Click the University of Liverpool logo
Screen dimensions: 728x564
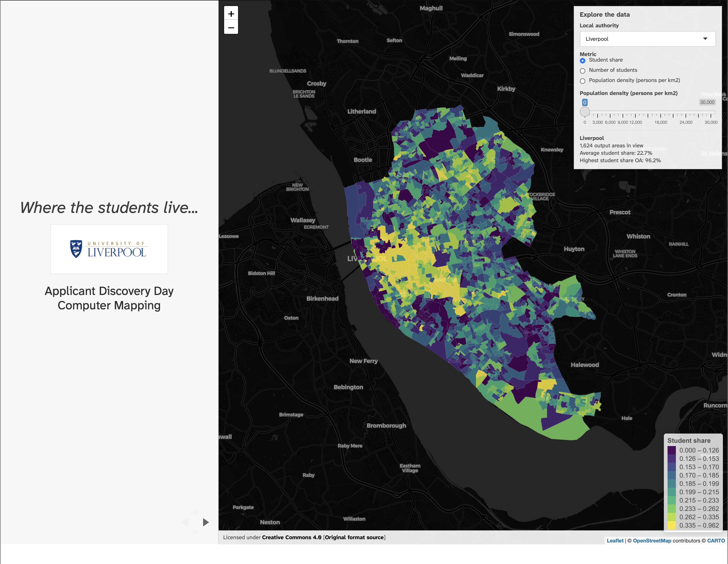[109, 249]
